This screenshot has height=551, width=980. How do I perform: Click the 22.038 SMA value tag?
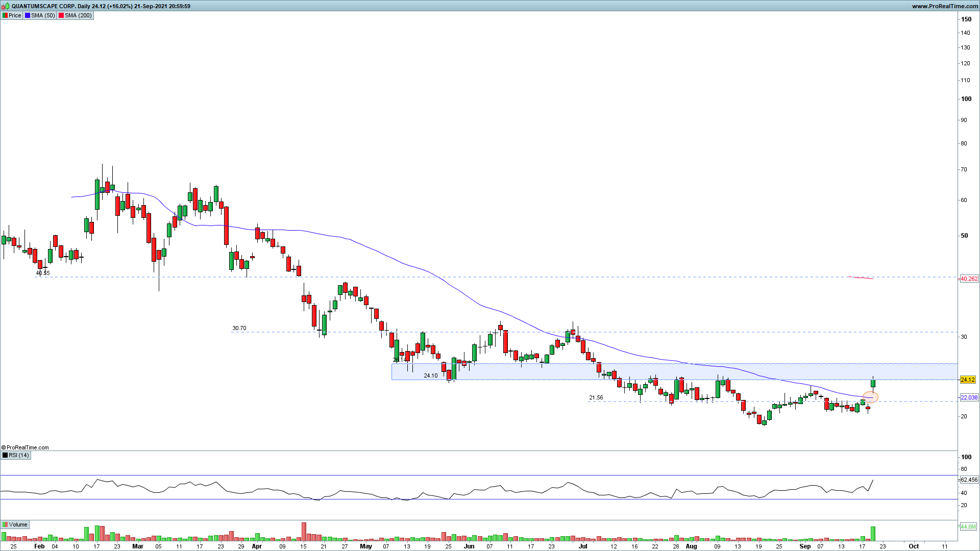[969, 397]
